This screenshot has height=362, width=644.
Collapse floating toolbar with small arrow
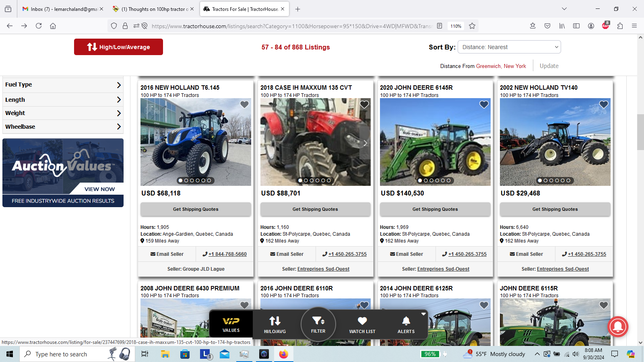423,314
